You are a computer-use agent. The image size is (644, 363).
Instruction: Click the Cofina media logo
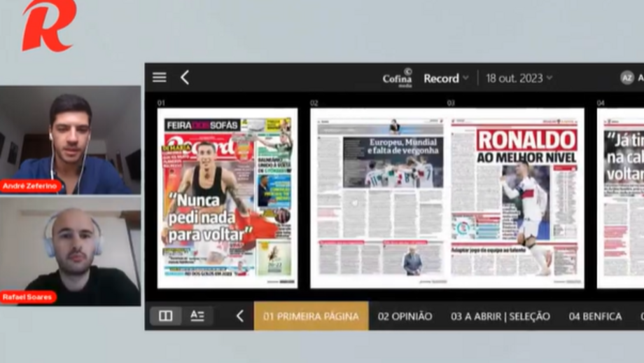tap(397, 78)
